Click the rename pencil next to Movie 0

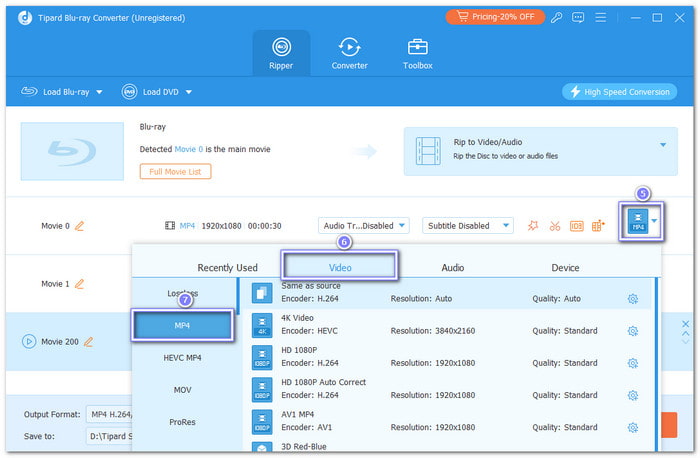pos(80,226)
